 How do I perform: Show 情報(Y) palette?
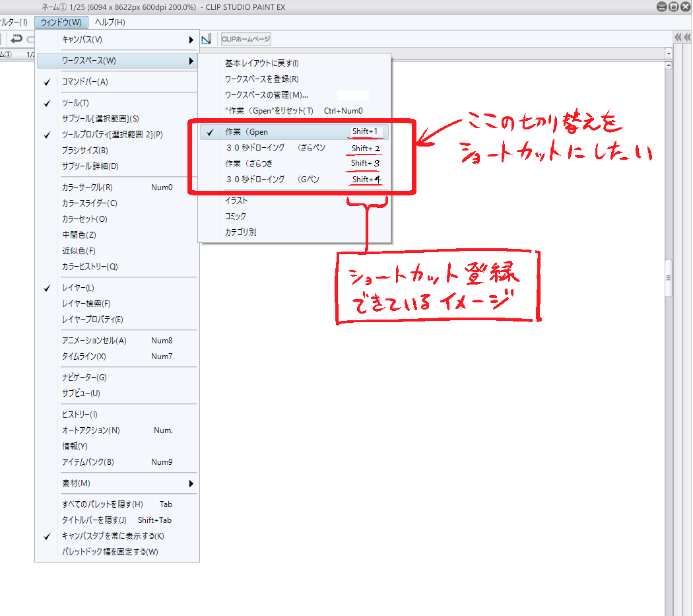point(117,446)
